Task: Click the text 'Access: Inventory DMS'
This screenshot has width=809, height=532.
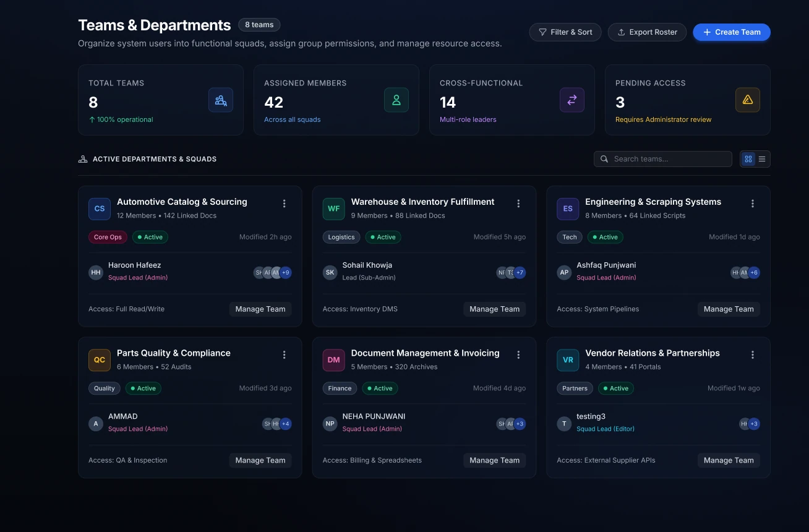Action: pos(360,309)
